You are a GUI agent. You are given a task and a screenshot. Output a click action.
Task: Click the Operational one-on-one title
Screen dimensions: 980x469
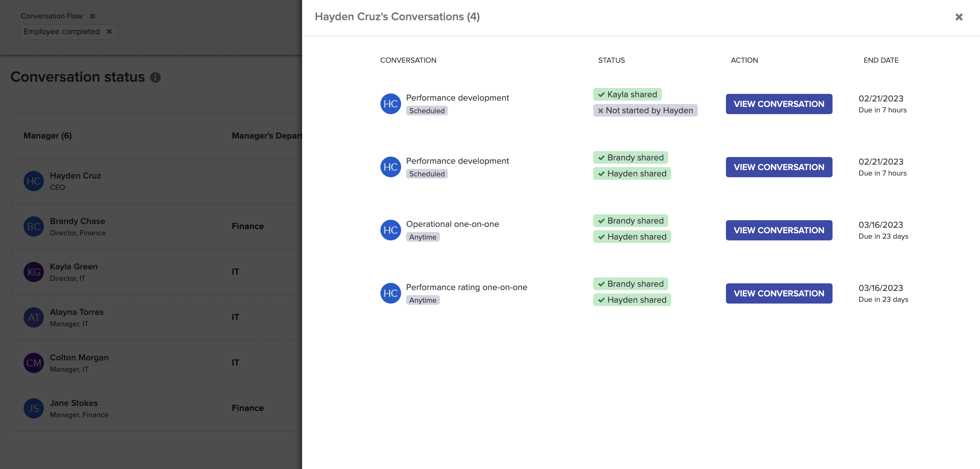453,224
